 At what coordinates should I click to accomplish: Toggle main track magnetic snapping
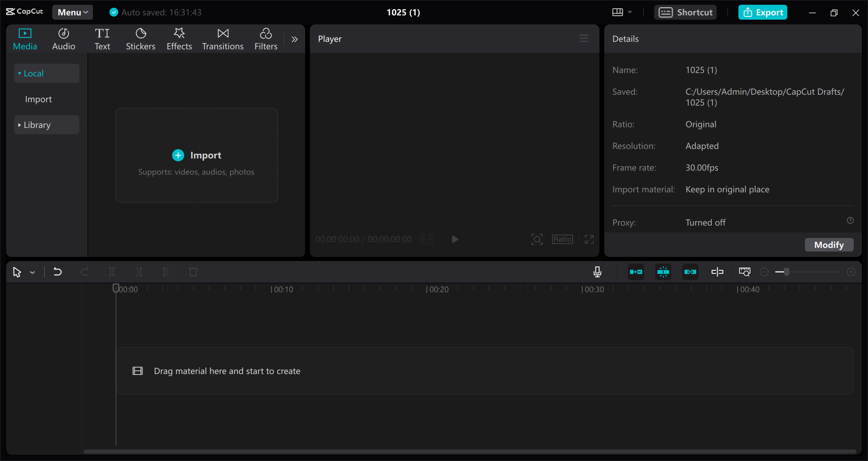[x=636, y=272]
